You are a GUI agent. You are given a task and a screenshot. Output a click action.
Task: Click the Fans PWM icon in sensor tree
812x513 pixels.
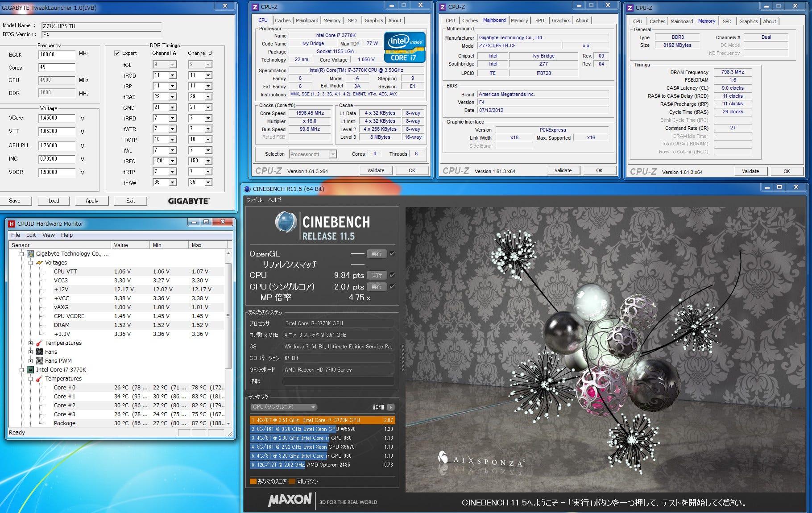click(39, 361)
